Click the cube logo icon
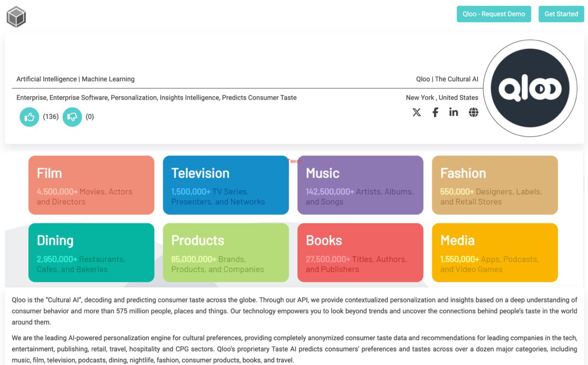The width and height of the screenshot is (588, 365). pos(16,17)
